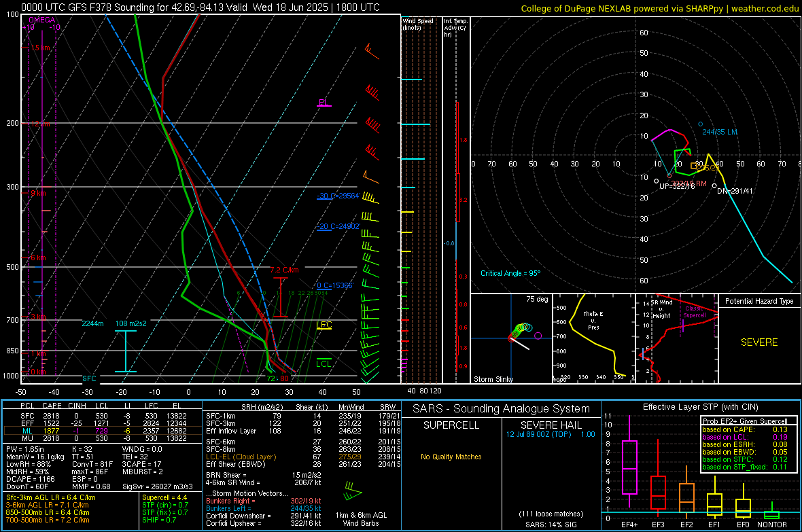Click the MU parcel row label
Viewport: 802px width, 532px height.
point(27,438)
